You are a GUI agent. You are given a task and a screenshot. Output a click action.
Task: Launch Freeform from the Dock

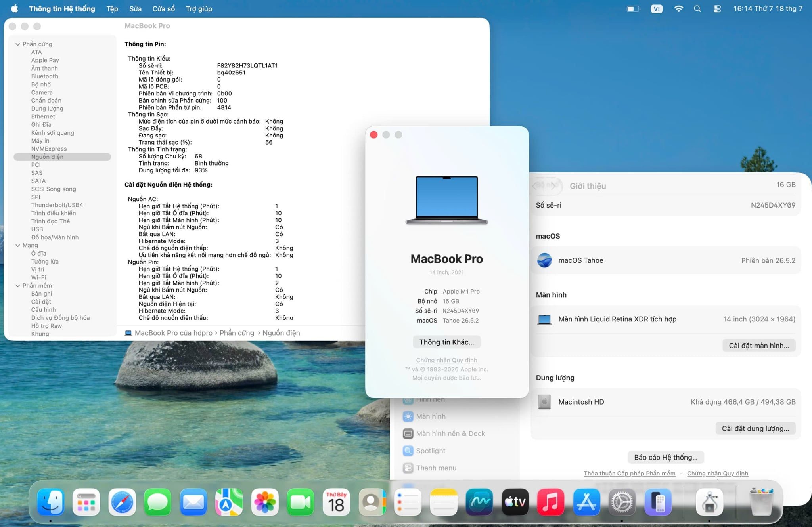(x=479, y=502)
